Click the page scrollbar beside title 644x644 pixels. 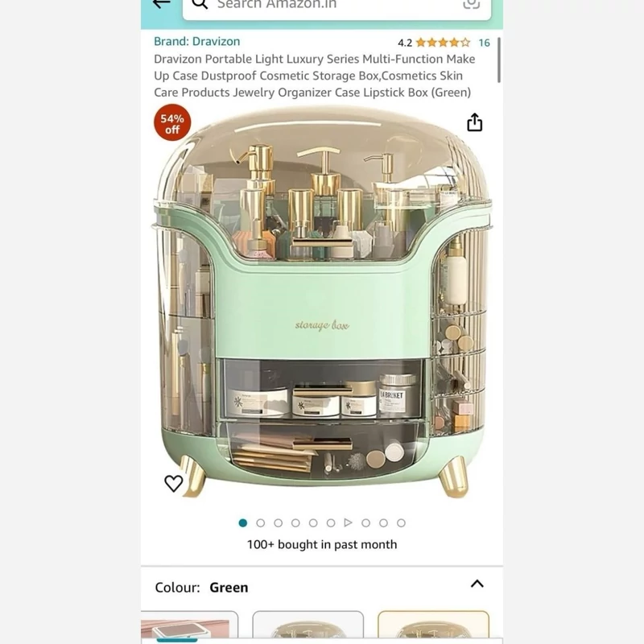[x=499, y=60]
